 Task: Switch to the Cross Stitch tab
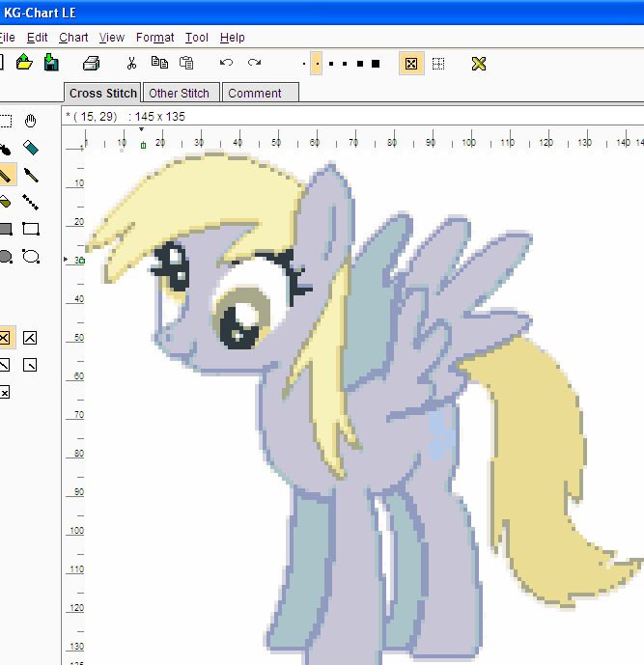click(x=102, y=93)
